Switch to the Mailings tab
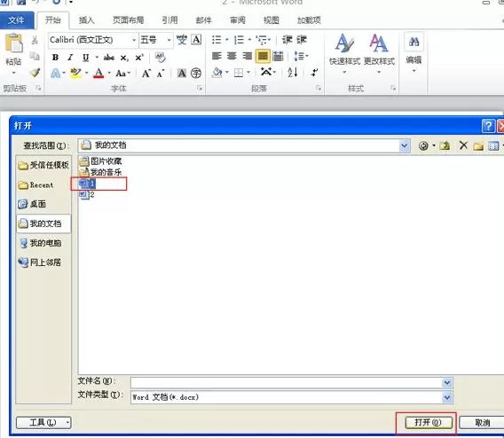504x438 pixels. point(204,20)
